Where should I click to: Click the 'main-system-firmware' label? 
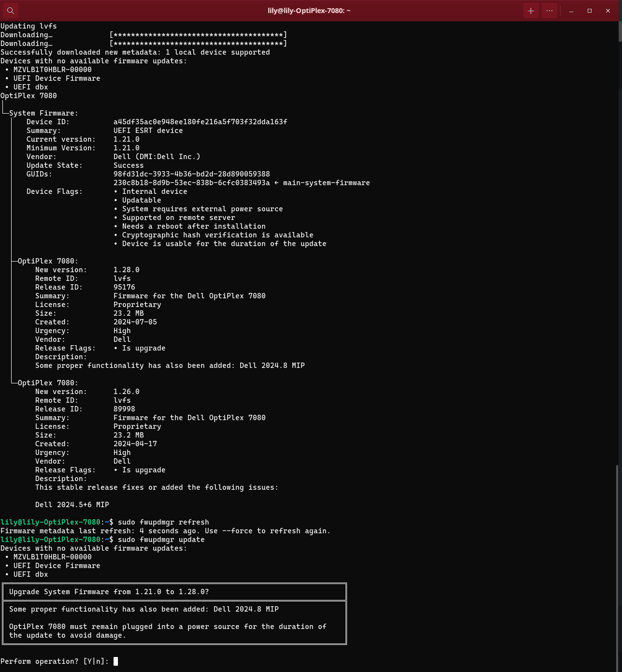pyautogui.click(x=326, y=183)
